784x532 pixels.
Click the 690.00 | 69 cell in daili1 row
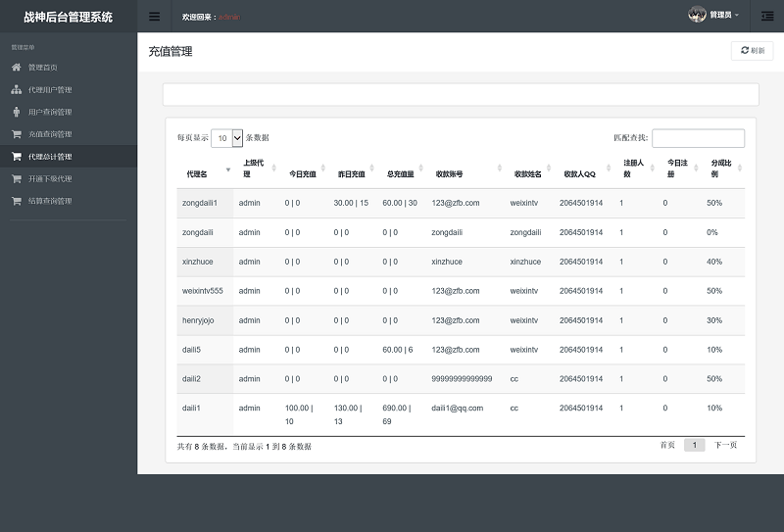pyautogui.click(x=397, y=414)
